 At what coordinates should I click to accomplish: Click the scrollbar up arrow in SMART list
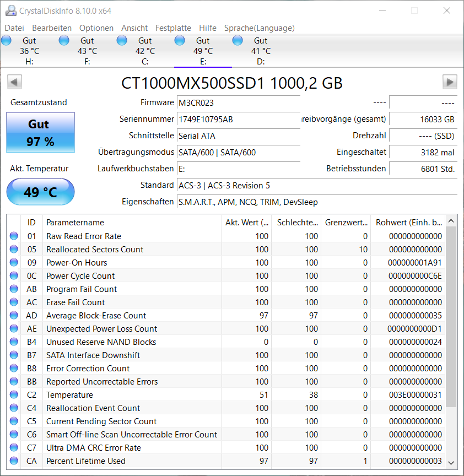coord(451,221)
